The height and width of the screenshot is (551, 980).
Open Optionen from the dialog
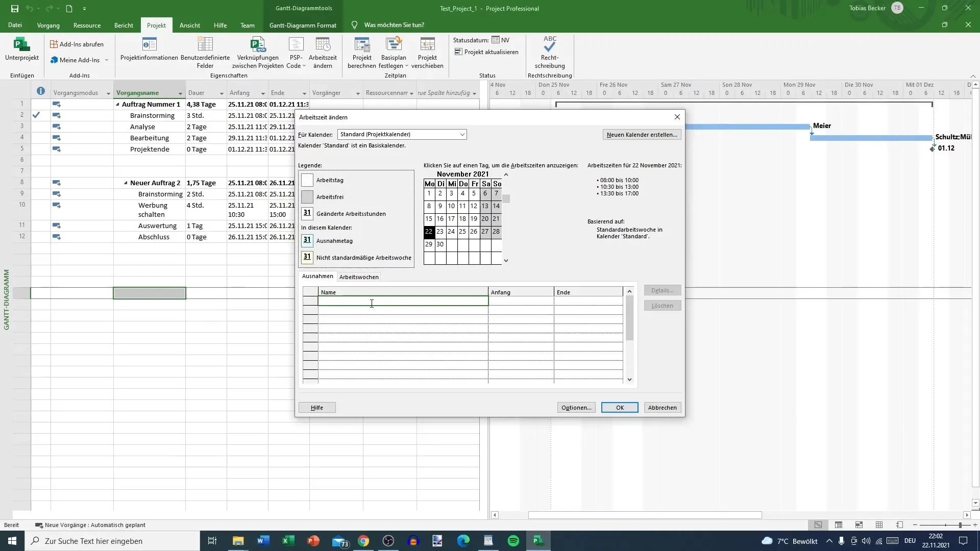[x=576, y=408]
